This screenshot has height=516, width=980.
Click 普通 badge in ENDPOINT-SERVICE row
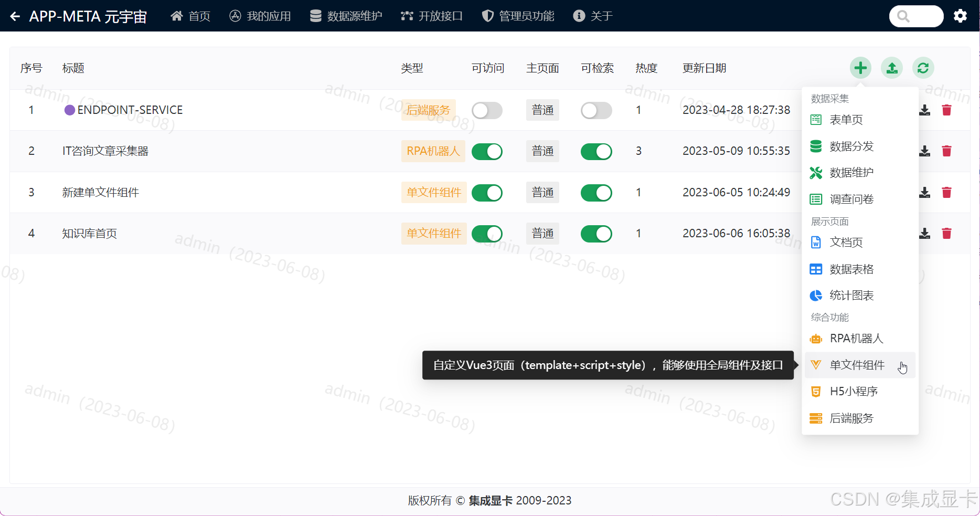click(542, 110)
